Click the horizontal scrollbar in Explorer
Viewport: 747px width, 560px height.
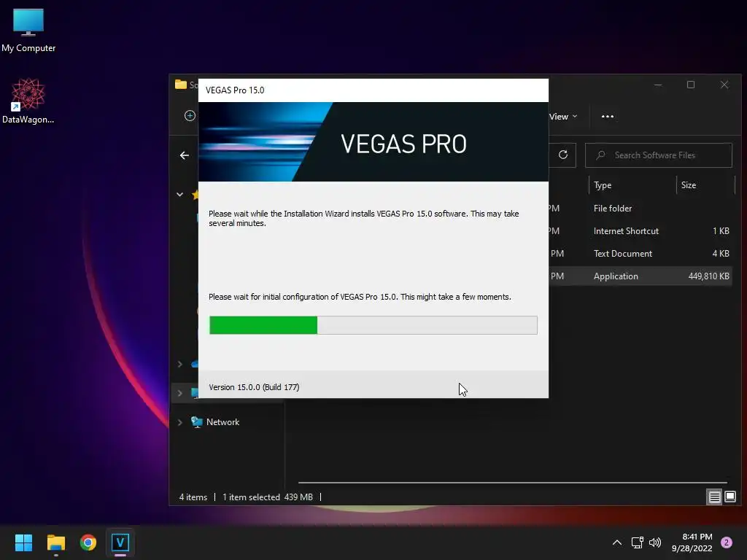pyautogui.click(x=513, y=483)
